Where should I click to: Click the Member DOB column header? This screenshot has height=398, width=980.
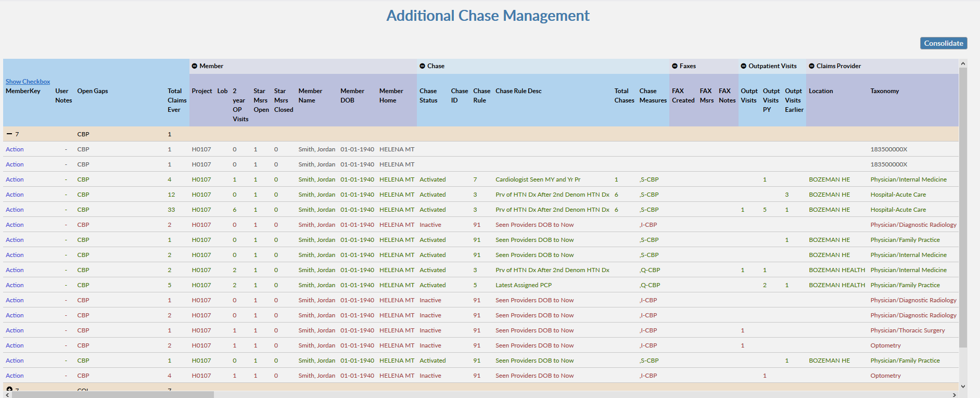352,96
